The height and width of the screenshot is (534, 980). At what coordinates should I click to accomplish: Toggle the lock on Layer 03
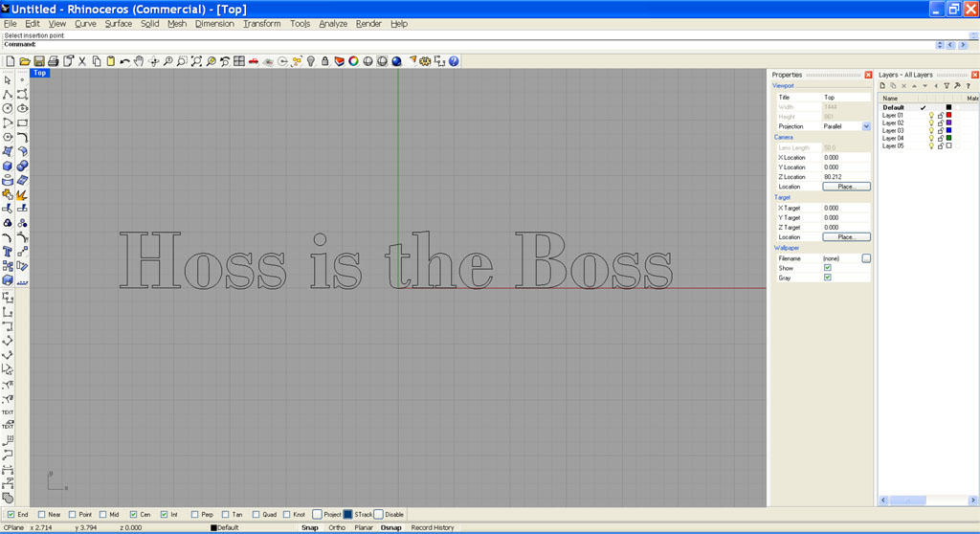pyautogui.click(x=940, y=131)
